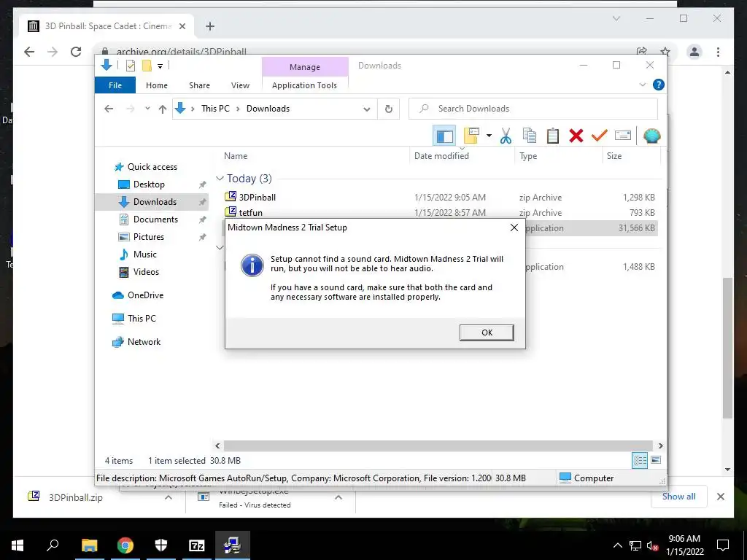The width and height of the screenshot is (747, 560).
Task: Collapse the Today (3) file group
Action: 220,179
